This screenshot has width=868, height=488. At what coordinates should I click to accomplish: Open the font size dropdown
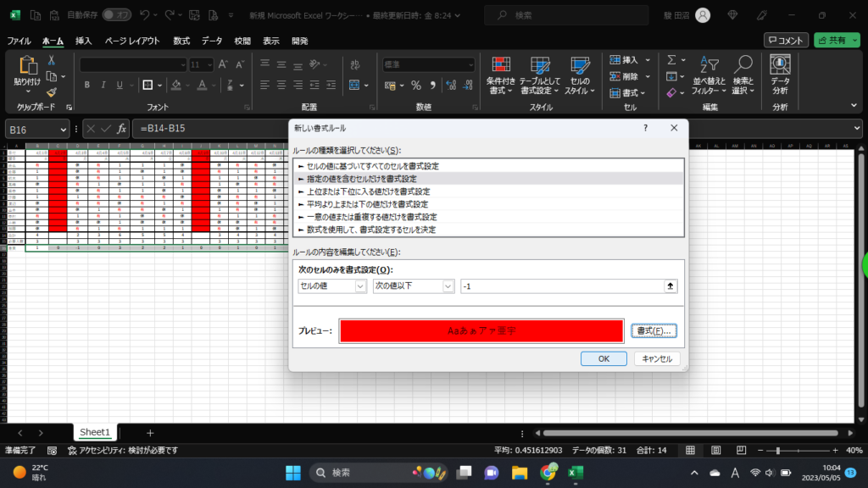(209, 64)
